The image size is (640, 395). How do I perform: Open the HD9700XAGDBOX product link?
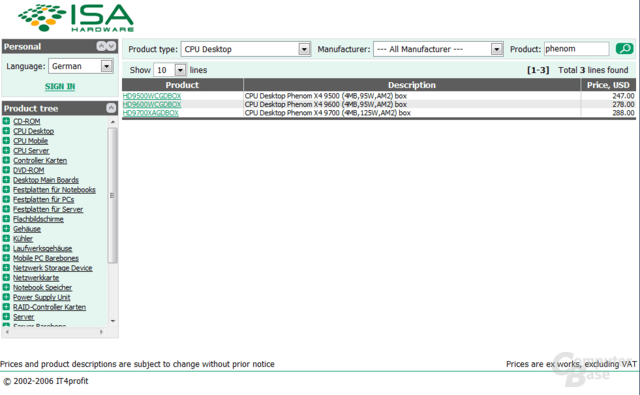coord(151,113)
